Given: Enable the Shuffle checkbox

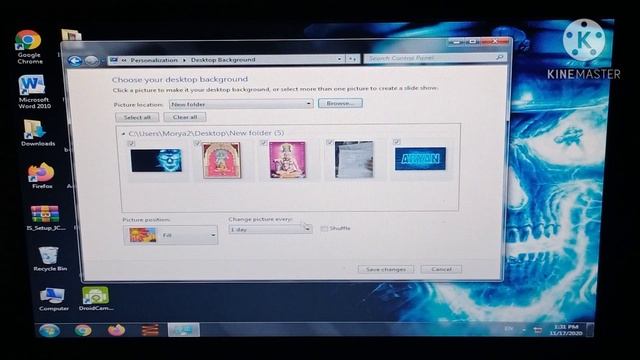Looking at the screenshot, I should [x=324, y=229].
